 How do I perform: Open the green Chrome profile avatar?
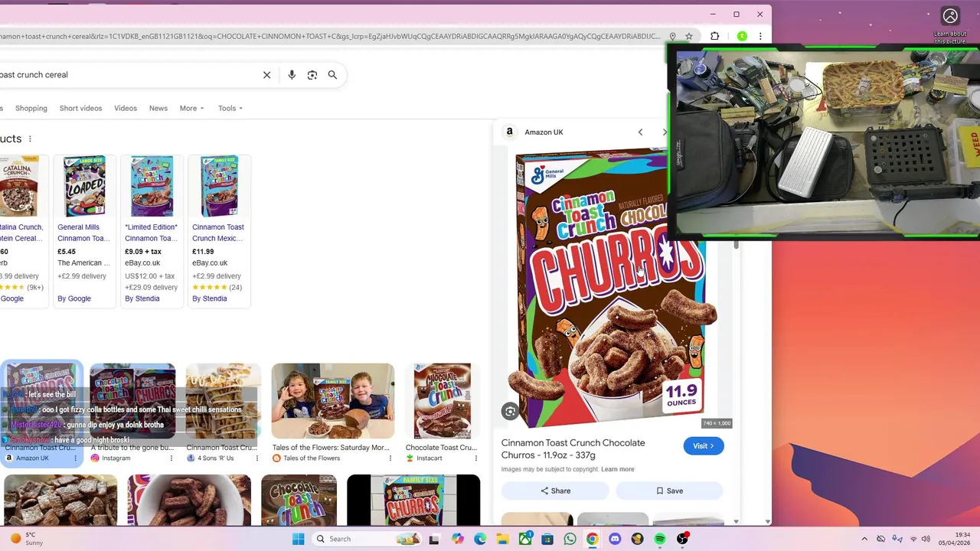(742, 36)
